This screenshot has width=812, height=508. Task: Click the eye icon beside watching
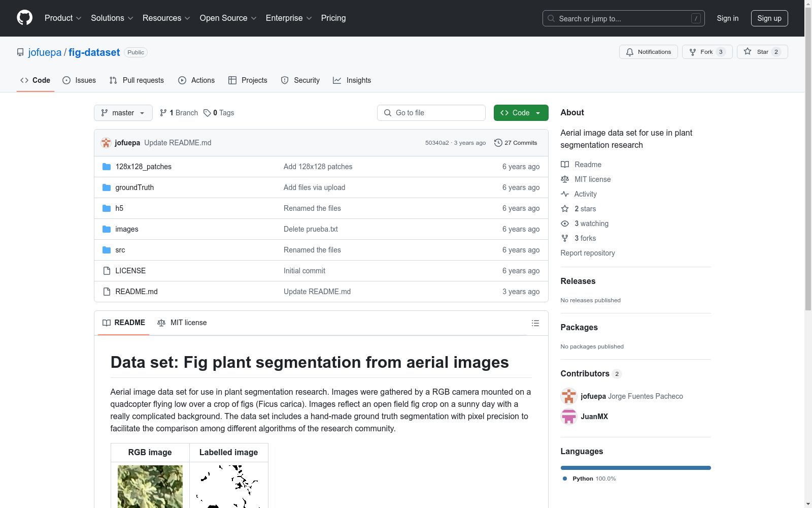pyautogui.click(x=565, y=224)
